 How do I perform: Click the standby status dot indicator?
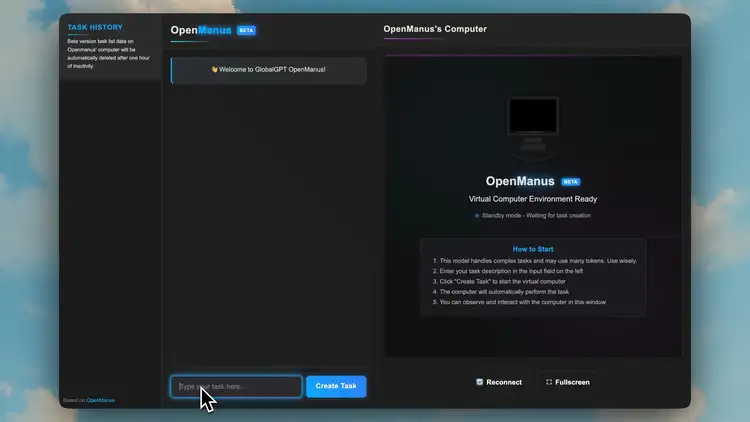point(477,216)
